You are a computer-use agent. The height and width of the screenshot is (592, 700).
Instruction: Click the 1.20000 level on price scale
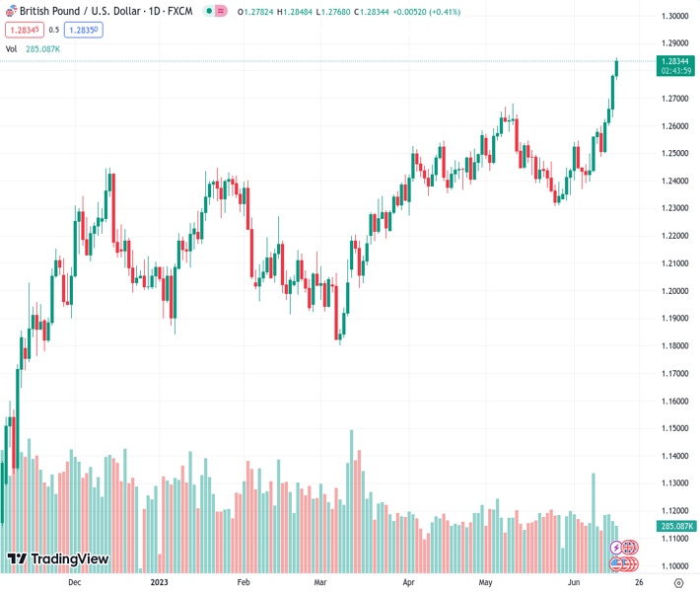coord(675,291)
